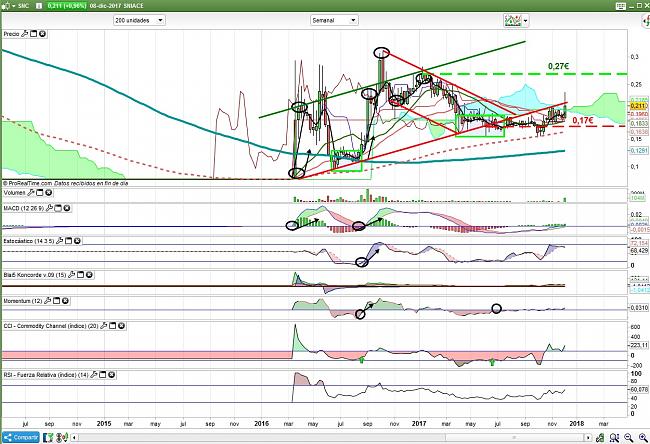Maximize the Estocástico panel
650x444 pixels.
click(x=68, y=241)
